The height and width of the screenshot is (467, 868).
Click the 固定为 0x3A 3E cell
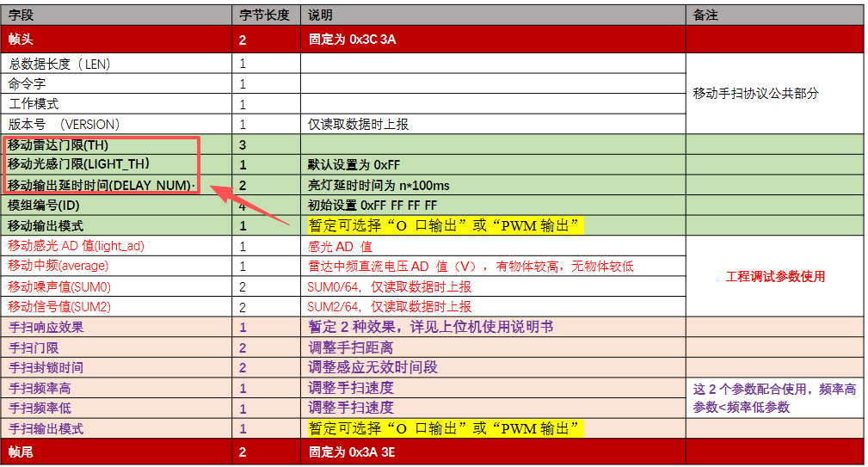493,452
